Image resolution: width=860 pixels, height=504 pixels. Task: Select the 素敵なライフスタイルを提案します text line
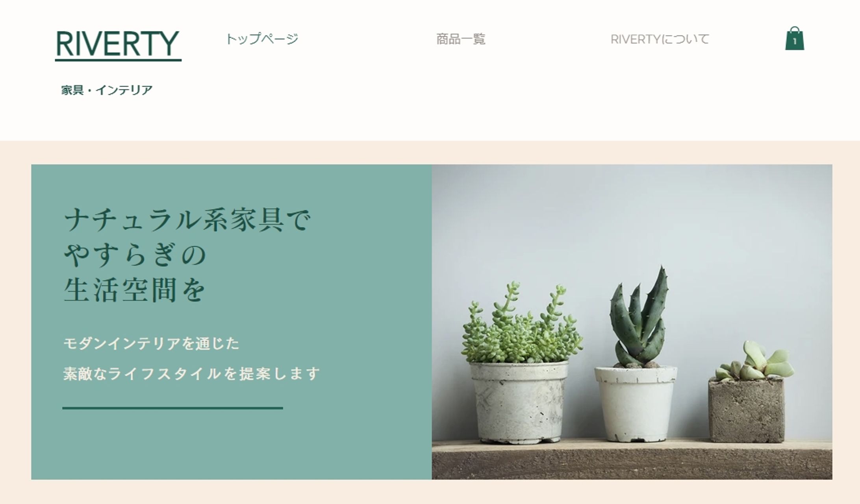(x=191, y=373)
